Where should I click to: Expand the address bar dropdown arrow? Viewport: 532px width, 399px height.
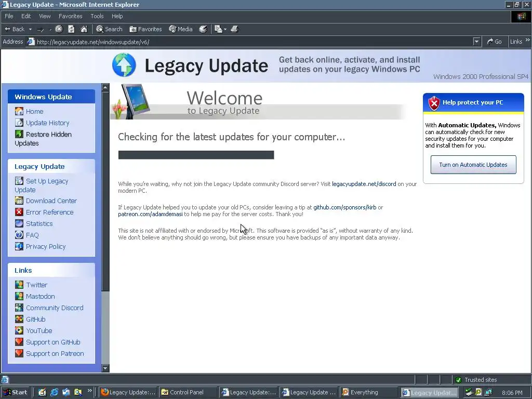(x=476, y=42)
